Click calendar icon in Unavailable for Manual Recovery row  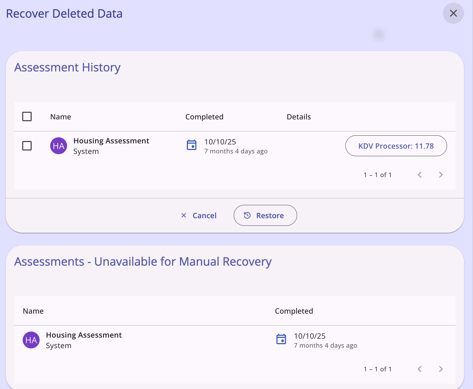pos(281,339)
